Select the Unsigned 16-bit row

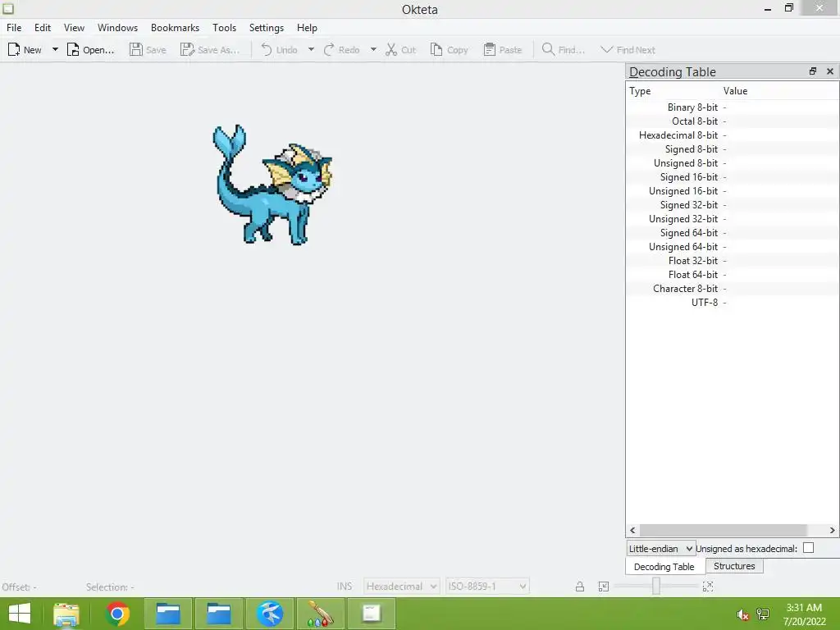(x=733, y=190)
